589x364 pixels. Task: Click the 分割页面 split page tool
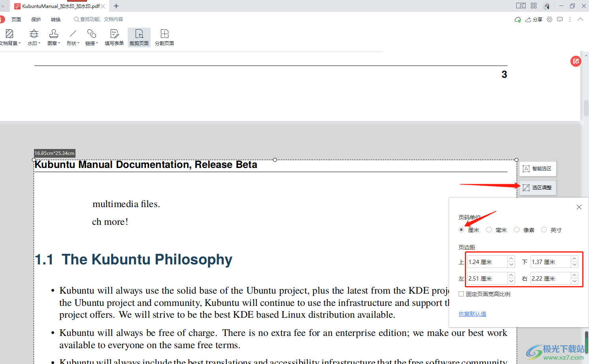pyautogui.click(x=164, y=38)
